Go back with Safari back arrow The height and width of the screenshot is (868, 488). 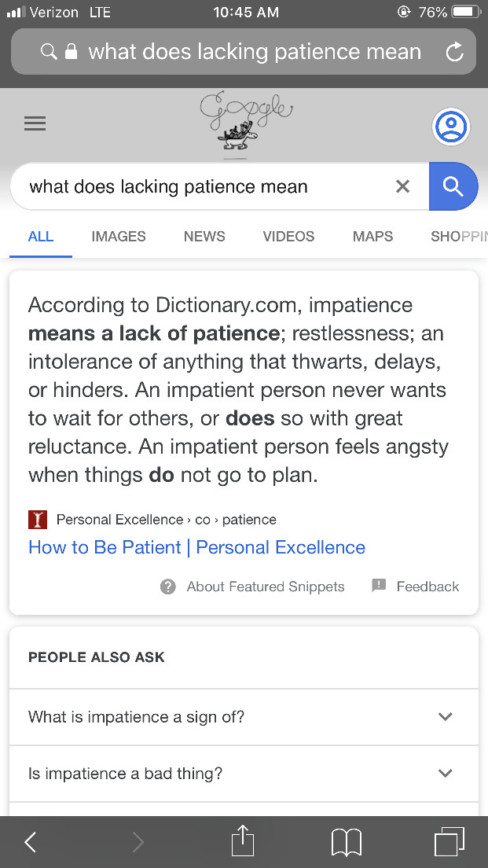pyautogui.click(x=31, y=842)
